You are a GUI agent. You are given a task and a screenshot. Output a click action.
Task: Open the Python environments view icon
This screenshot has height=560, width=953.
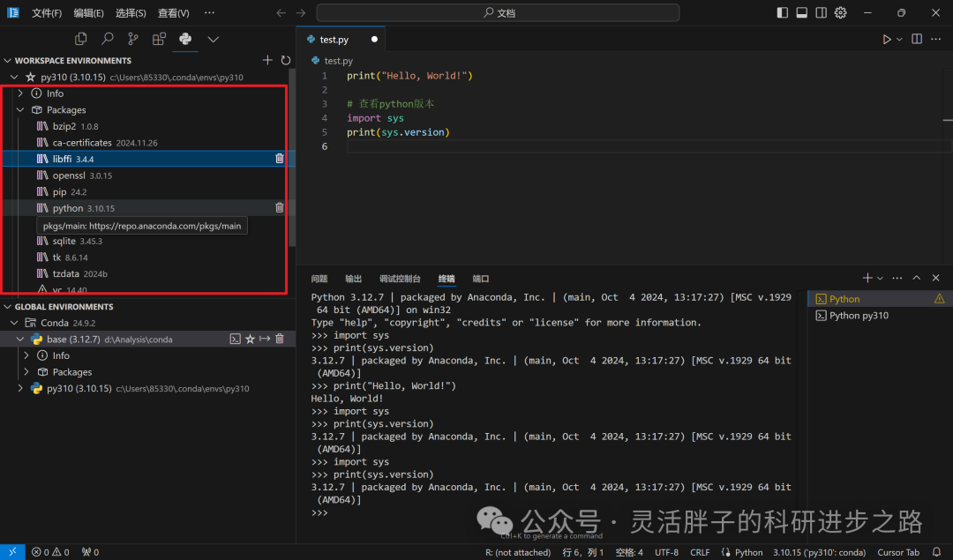click(185, 39)
